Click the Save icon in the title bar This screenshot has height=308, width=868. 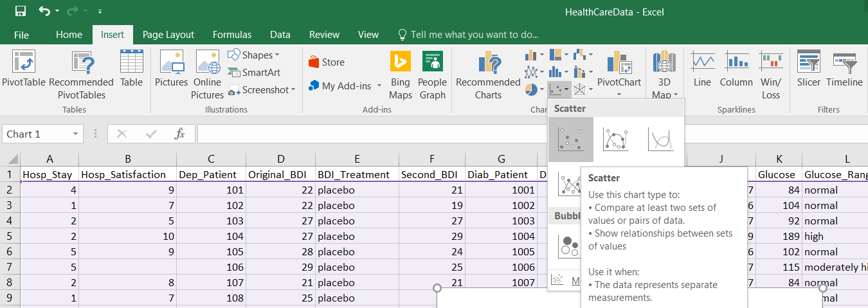[x=20, y=11]
